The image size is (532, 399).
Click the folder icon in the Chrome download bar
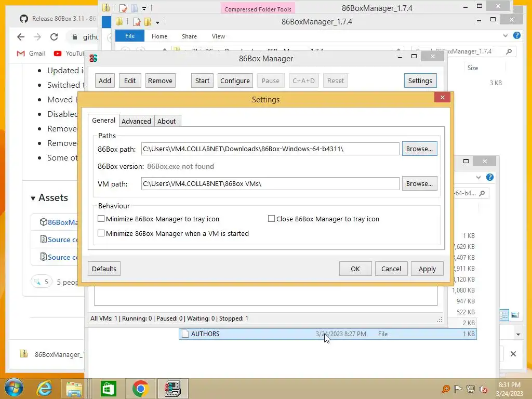point(24,354)
